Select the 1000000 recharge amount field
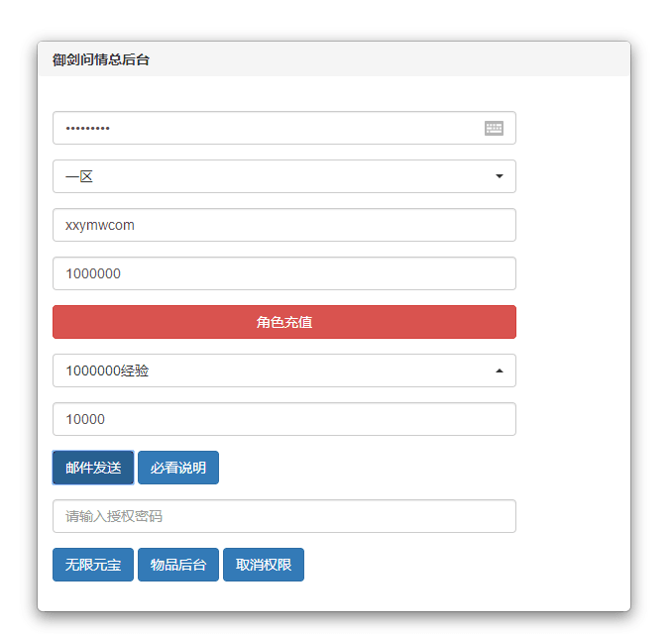This screenshot has width=672, height=634. [284, 273]
